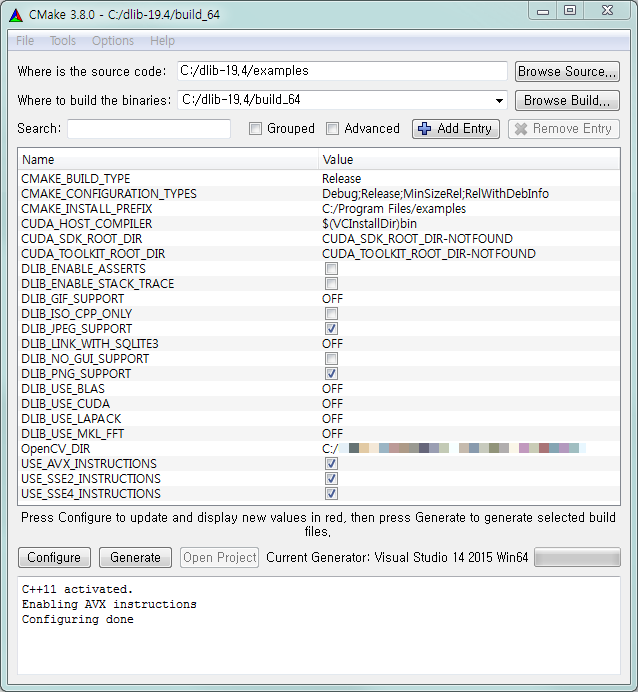Maximize the CMake window
This screenshot has height=692, width=638.
click(570, 10)
